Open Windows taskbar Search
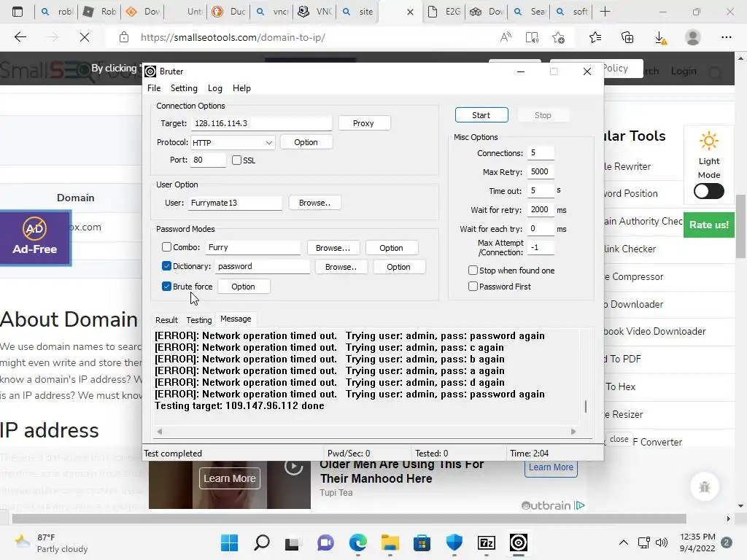This screenshot has height=560, width=747. [x=262, y=542]
